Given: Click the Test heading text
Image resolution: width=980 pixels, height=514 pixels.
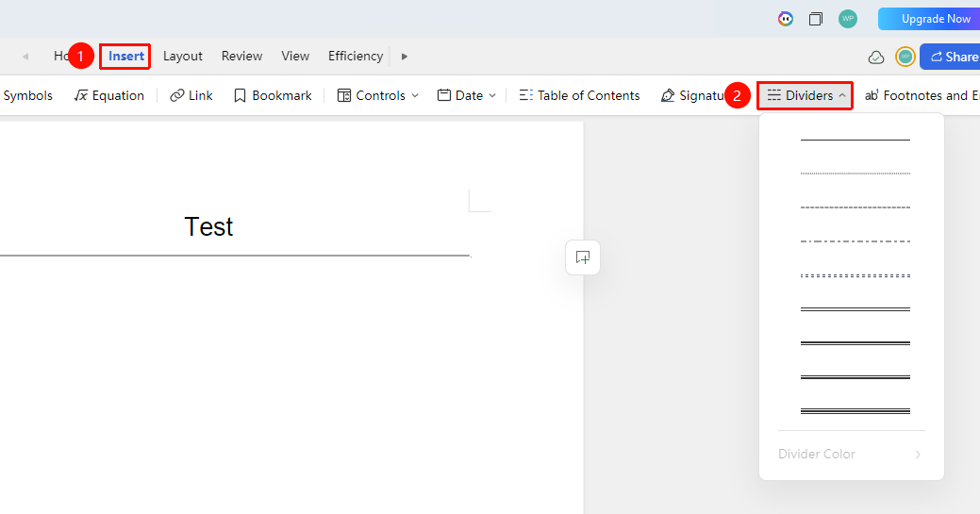Looking at the screenshot, I should pyautogui.click(x=208, y=226).
